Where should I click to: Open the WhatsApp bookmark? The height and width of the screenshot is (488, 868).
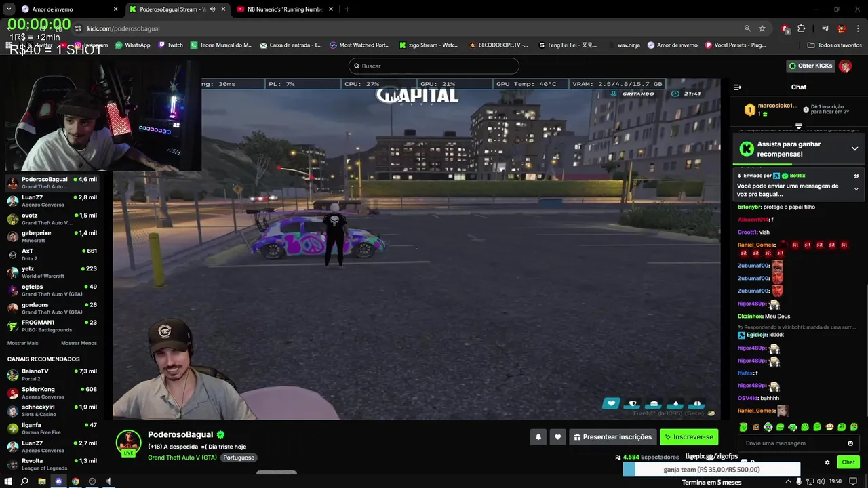132,45
